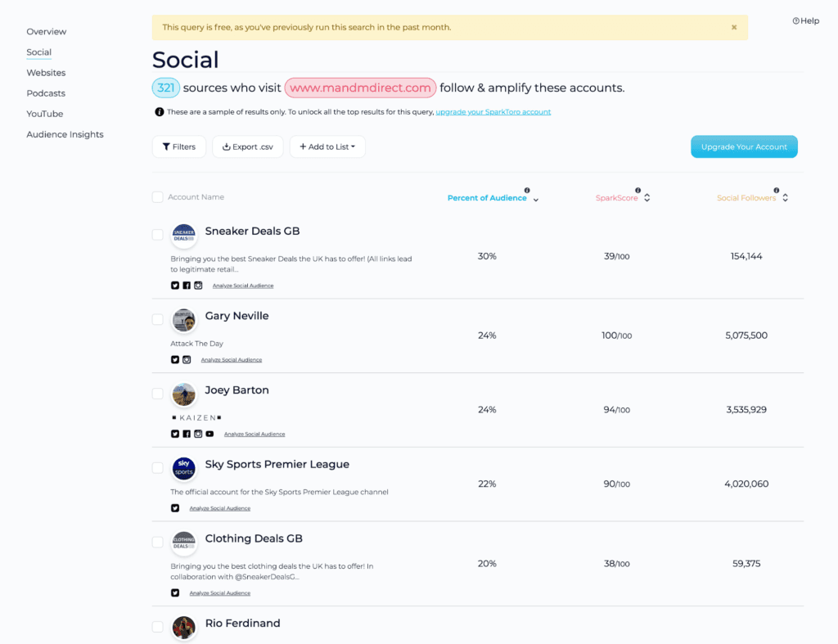The height and width of the screenshot is (644, 838).
Task: Open Rio Ferdinand account name
Action: tap(242, 624)
